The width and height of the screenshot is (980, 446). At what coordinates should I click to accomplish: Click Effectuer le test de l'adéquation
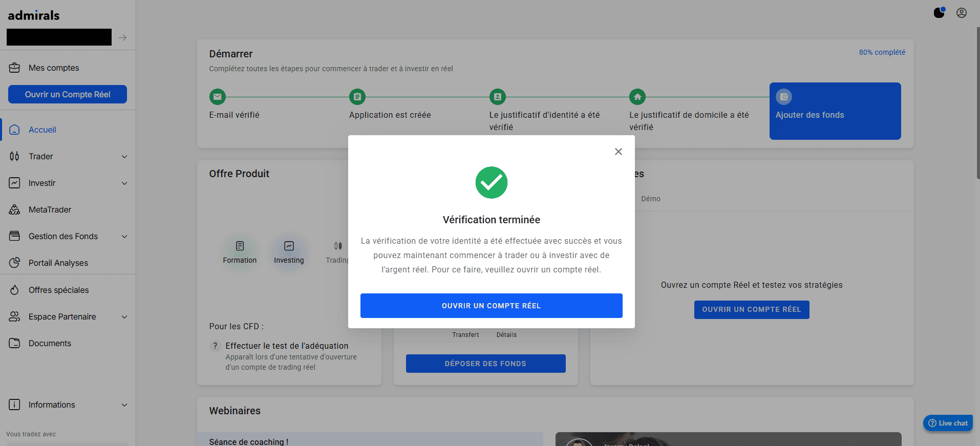pyautogui.click(x=287, y=346)
